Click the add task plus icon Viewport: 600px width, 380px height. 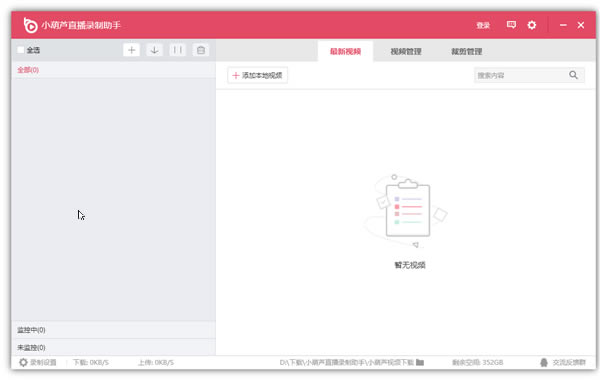click(131, 50)
